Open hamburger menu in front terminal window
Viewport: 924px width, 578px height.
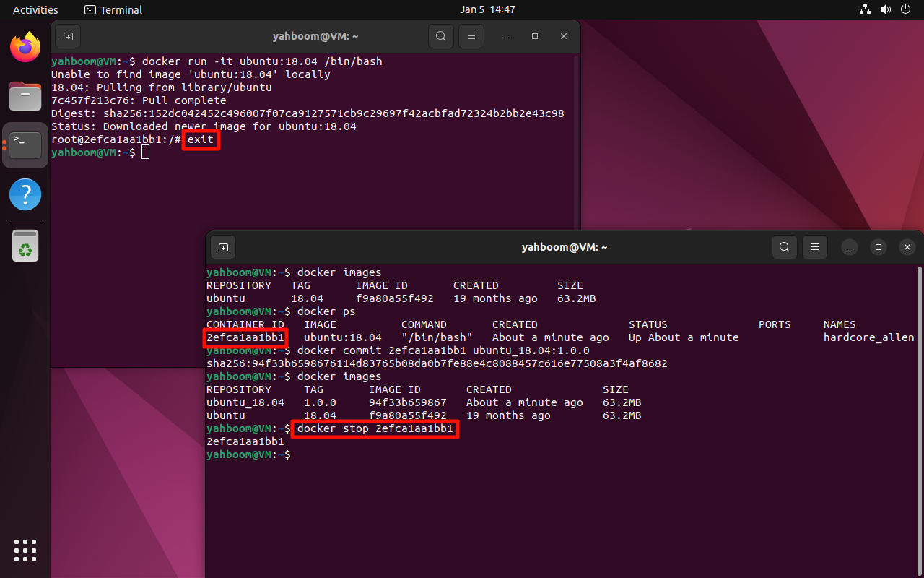tap(814, 247)
